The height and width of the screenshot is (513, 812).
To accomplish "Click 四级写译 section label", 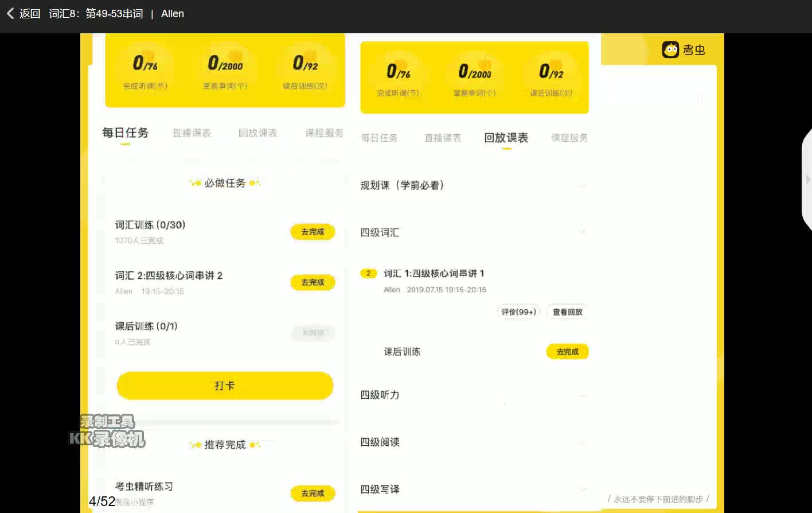I will pos(380,489).
